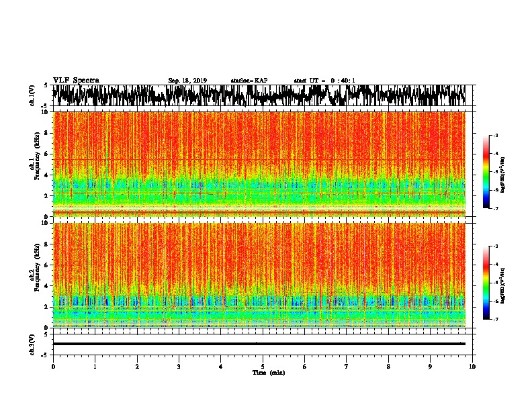Viewport: 532px width, 411px height.
Task: Click the "6" kHz tick of ch.2 spectrogram
Action: pos(46,265)
